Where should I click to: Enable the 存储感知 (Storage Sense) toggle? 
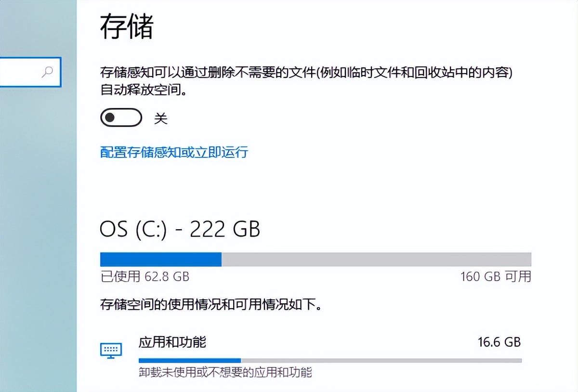tap(120, 118)
